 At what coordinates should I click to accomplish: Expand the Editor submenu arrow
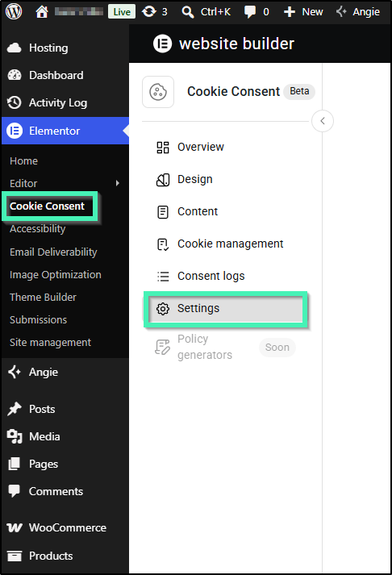click(117, 183)
